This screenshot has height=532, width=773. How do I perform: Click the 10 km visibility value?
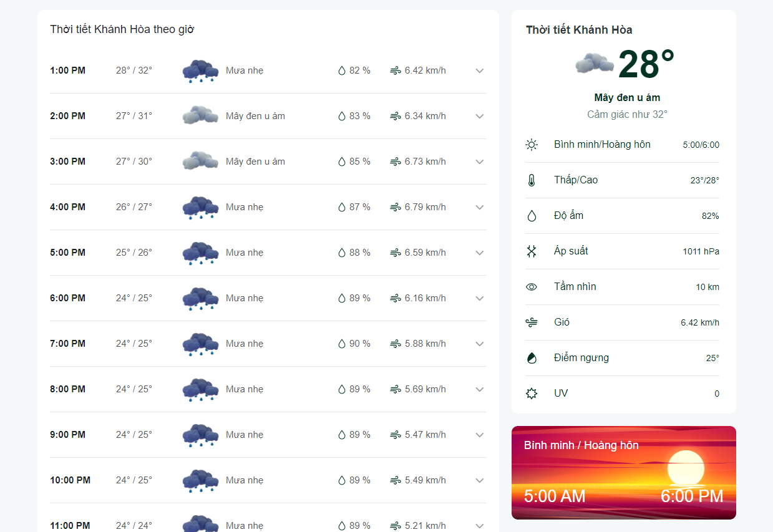(707, 288)
